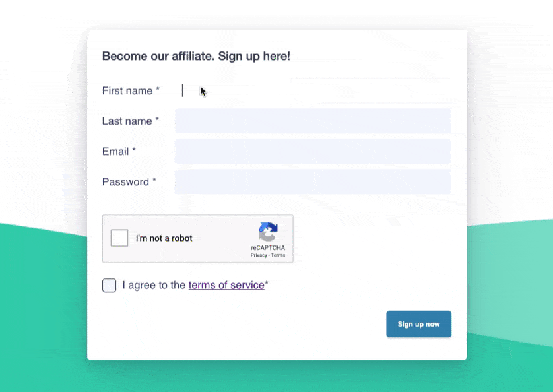
Task: Select the Email input field
Action: click(312, 151)
